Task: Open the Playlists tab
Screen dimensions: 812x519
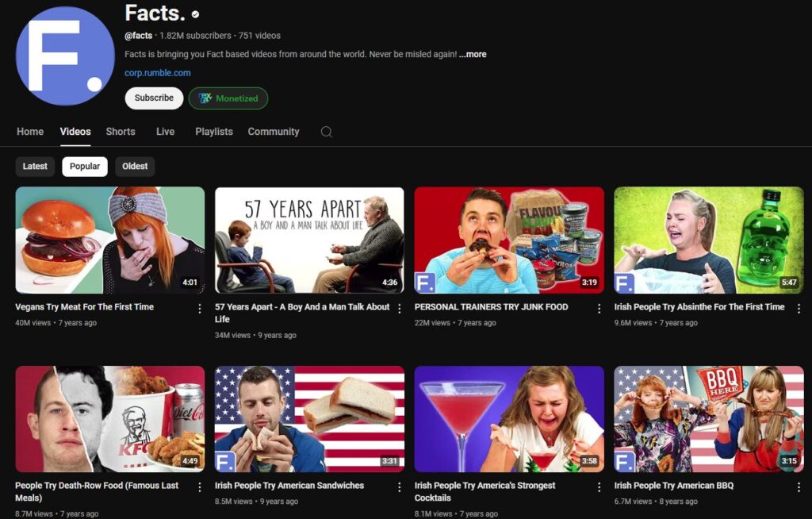Action: point(214,132)
